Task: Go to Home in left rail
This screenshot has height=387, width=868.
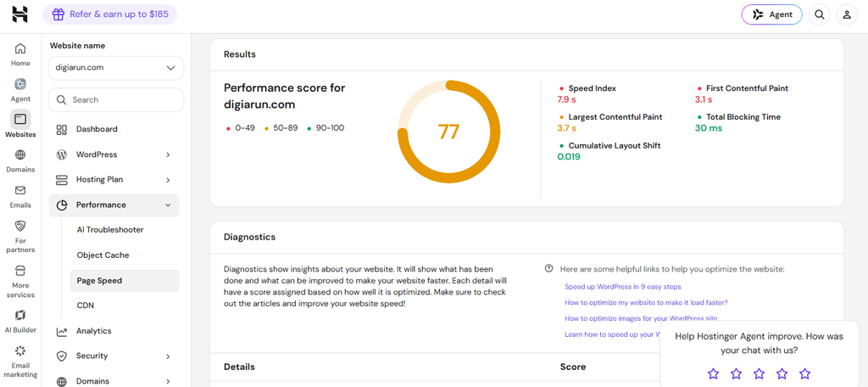Action: (20, 54)
